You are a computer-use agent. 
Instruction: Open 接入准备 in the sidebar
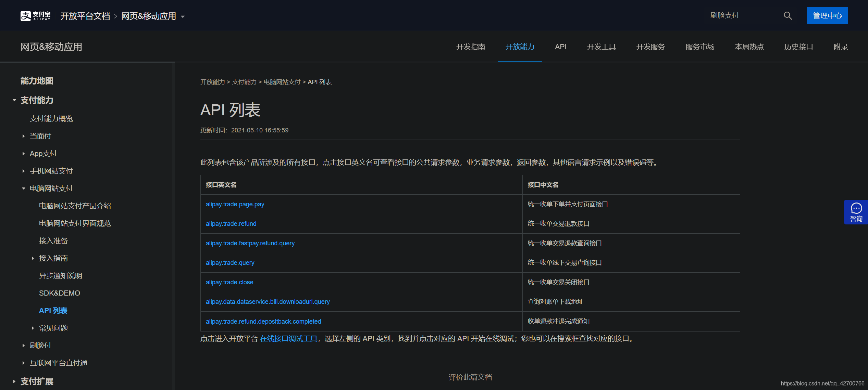coord(53,241)
